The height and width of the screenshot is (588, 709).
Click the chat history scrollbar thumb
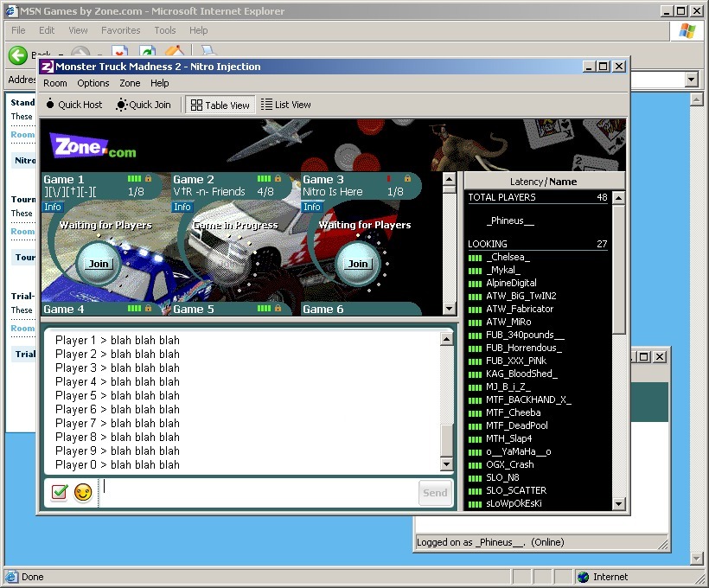(x=446, y=441)
